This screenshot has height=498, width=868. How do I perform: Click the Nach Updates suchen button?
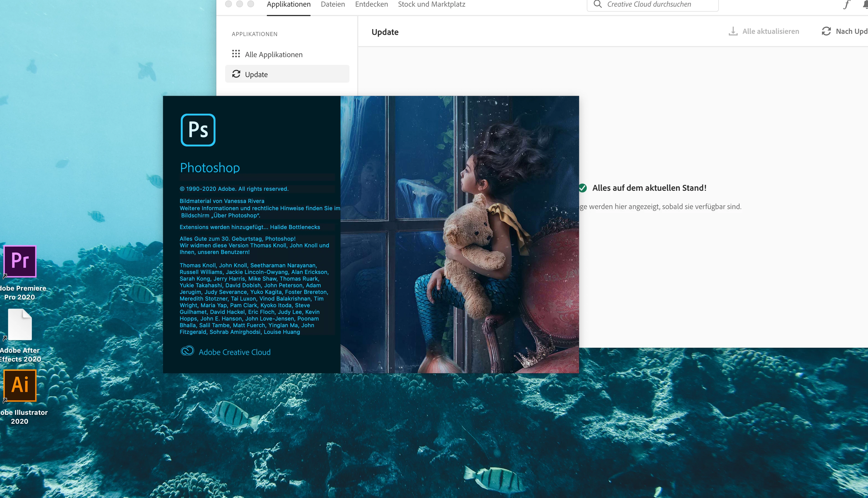(x=845, y=31)
